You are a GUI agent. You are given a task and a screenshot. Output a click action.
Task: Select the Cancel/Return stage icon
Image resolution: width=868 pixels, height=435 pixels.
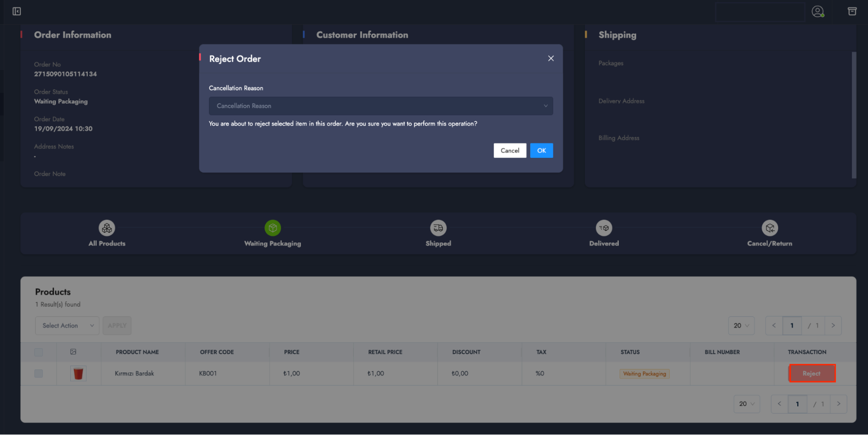pyautogui.click(x=769, y=228)
